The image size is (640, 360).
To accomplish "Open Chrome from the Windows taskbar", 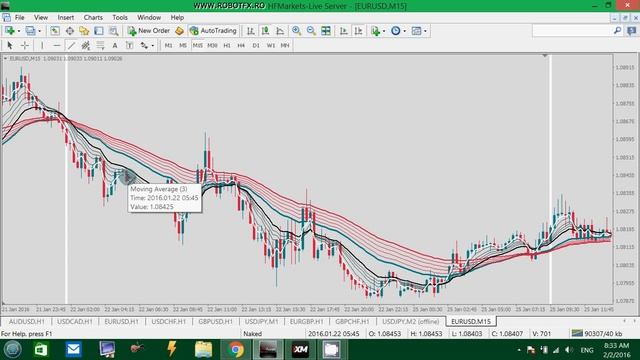I will [236, 350].
